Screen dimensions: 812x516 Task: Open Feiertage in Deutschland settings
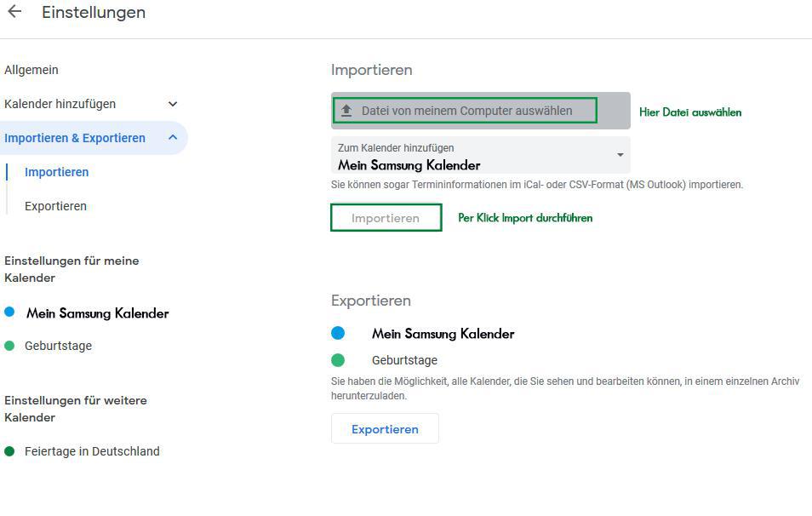[x=94, y=451]
